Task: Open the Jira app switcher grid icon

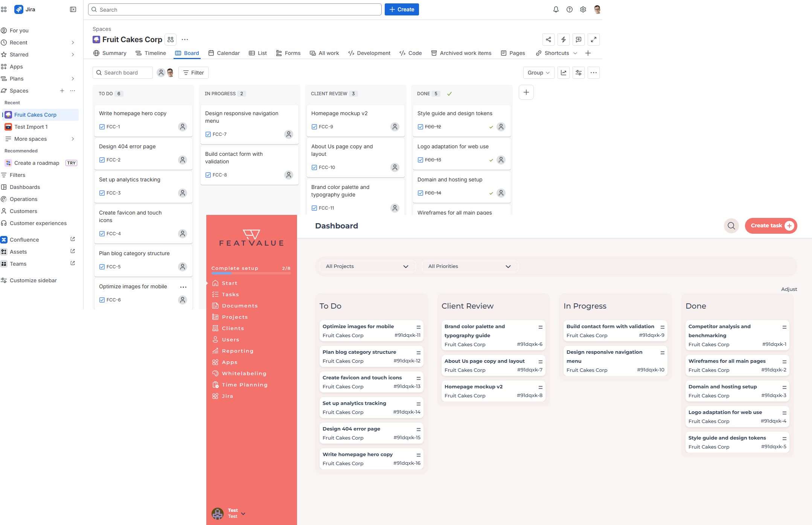Action: coord(4,9)
